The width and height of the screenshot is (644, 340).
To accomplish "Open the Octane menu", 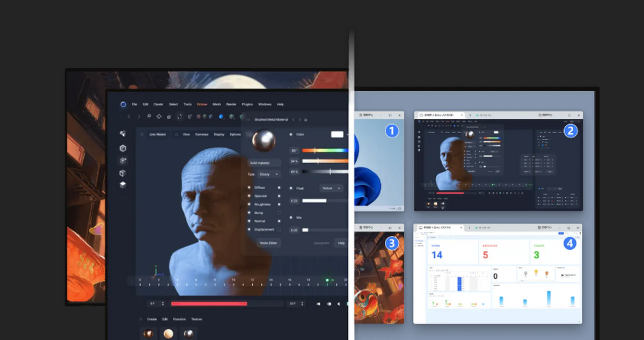I will (202, 104).
